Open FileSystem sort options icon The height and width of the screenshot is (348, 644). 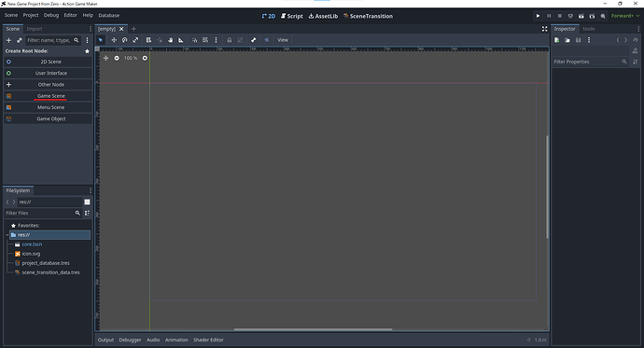click(x=87, y=213)
